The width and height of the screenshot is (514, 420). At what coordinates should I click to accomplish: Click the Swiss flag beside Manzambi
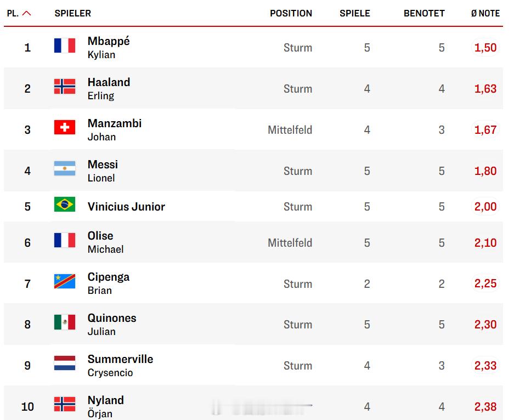(x=65, y=127)
